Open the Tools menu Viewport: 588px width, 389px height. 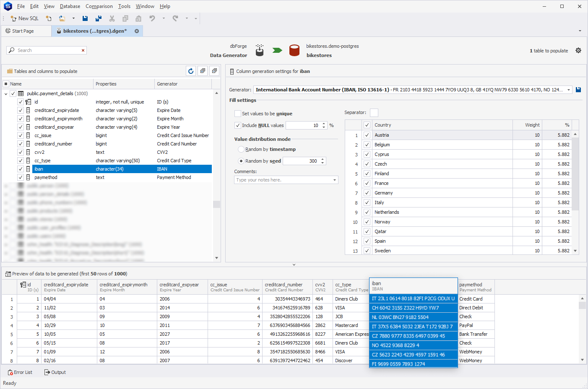[x=124, y=6]
